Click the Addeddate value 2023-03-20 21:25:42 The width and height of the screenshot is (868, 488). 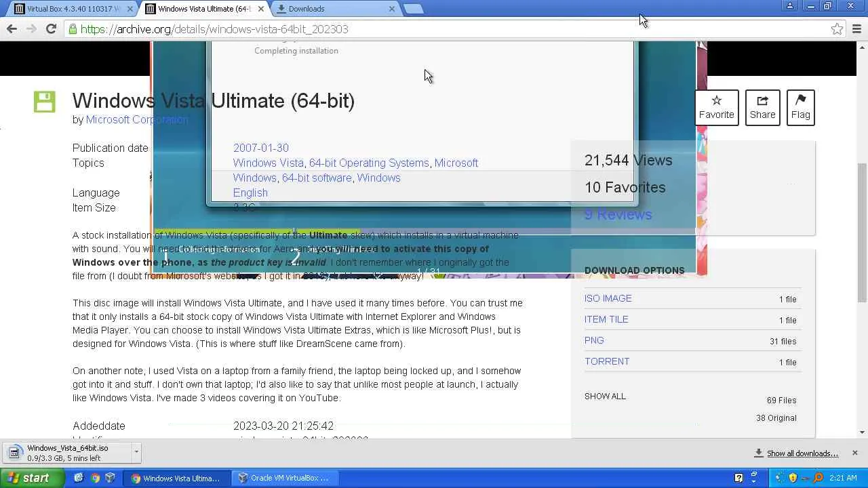pyautogui.click(x=283, y=426)
